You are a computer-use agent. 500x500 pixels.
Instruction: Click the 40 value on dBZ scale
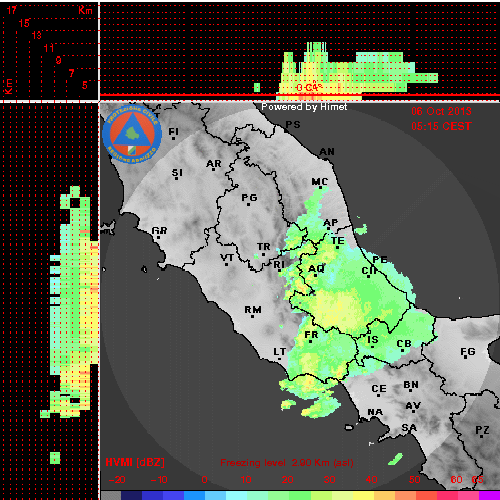(371, 480)
